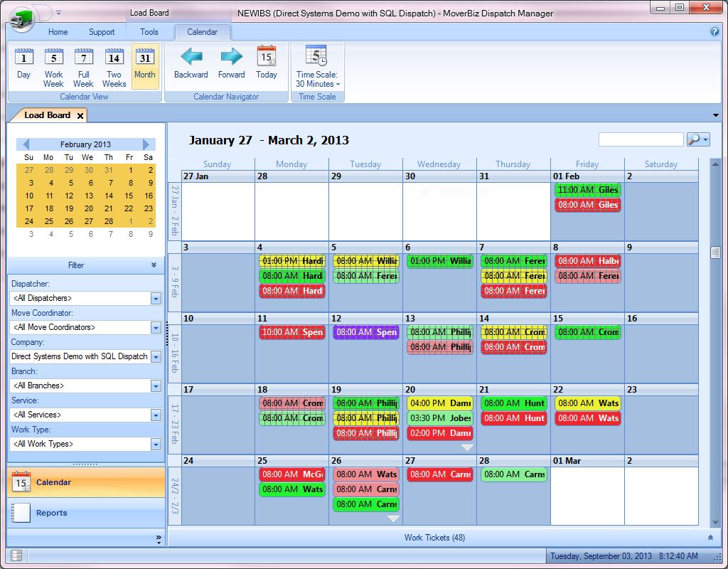728x569 pixels.
Task: Expand the Work Tickets (48) panel
Action: (710, 538)
